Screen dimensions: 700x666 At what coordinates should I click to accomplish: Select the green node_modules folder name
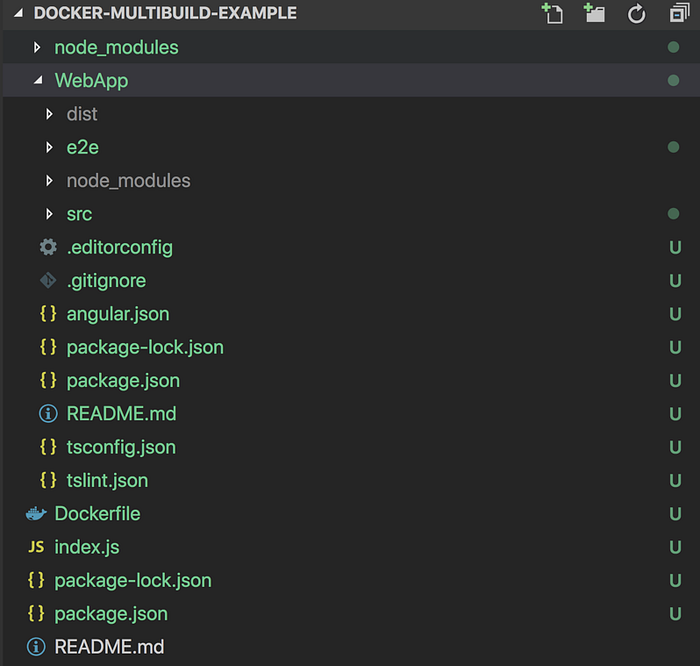pyautogui.click(x=117, y=47)
